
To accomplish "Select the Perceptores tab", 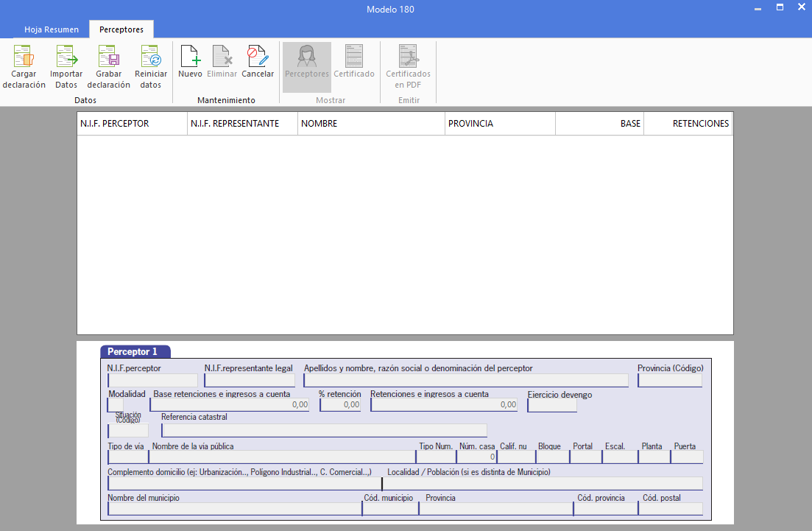I will 121,29.
